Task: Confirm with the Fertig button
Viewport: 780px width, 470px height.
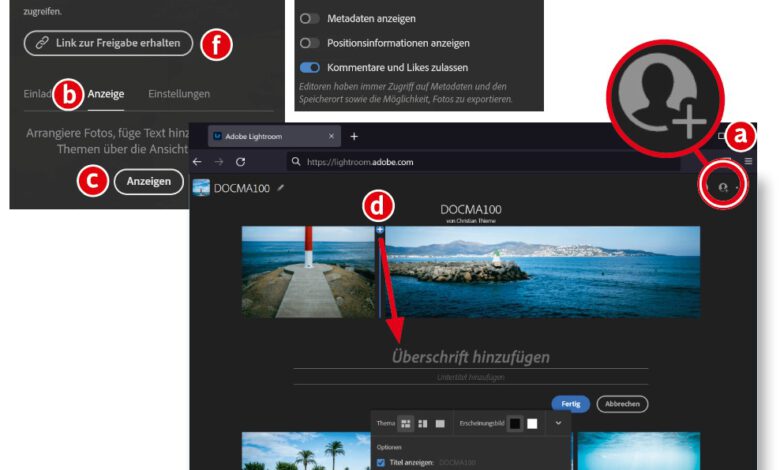Action: [x=571, y=404]
